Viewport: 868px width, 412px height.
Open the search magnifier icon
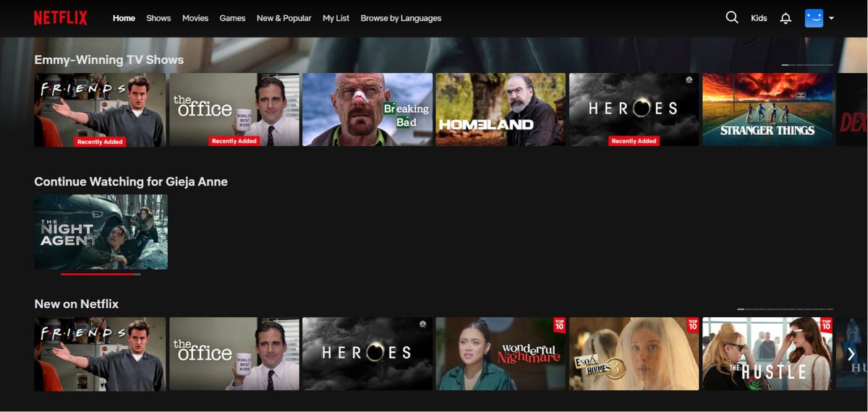tap(732, 17)
